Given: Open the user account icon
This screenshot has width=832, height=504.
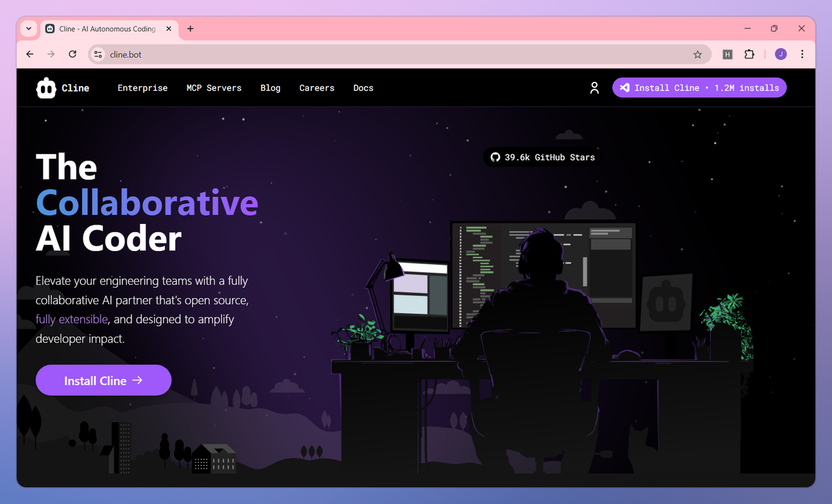Looking at the screenshot, I should point(594,88).
